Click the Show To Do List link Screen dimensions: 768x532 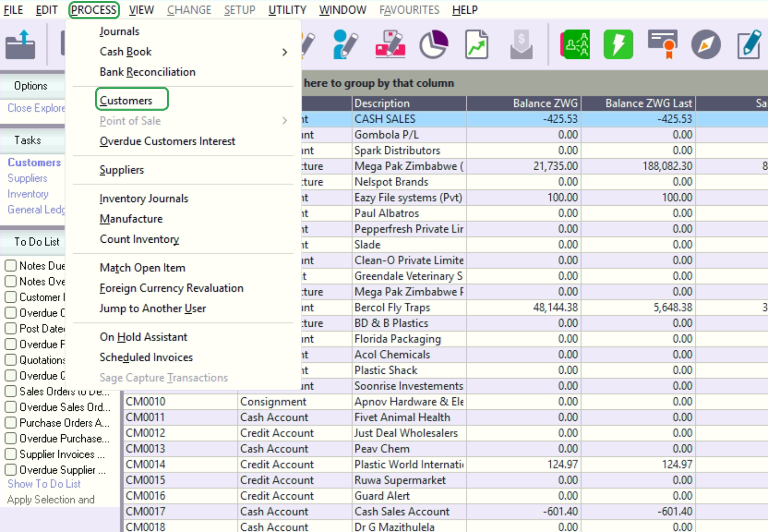click(x=44, y=484)
